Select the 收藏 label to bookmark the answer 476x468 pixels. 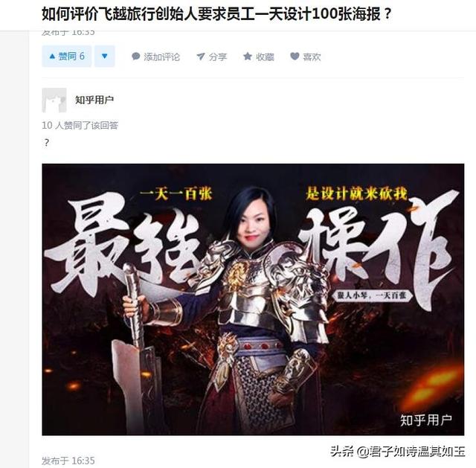[265, 57]
